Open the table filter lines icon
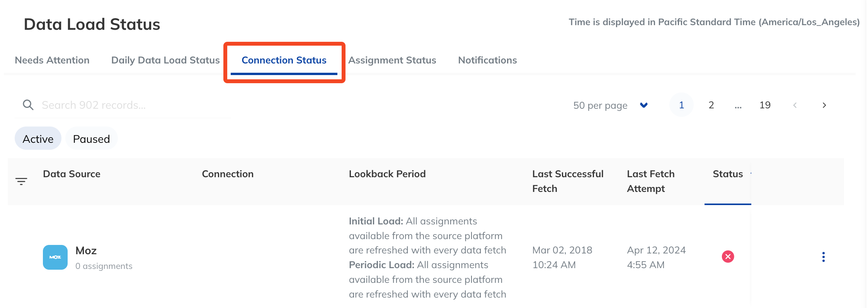The height and width of the screenshot is (308, 868). click(x=21, y=181)
